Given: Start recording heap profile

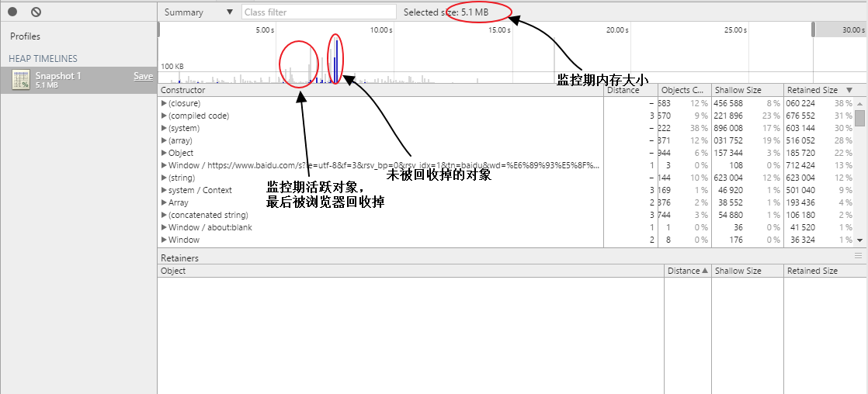Looking at the screenshot, I should tap(12, 12).
